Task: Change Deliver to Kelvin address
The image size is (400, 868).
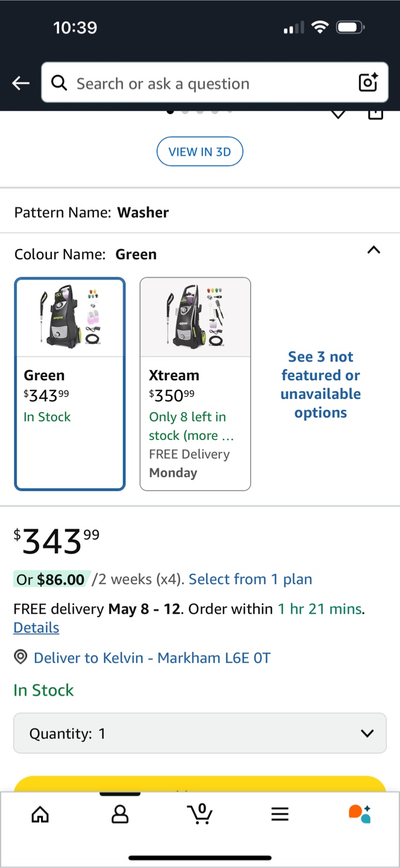Action: (152, 658)
